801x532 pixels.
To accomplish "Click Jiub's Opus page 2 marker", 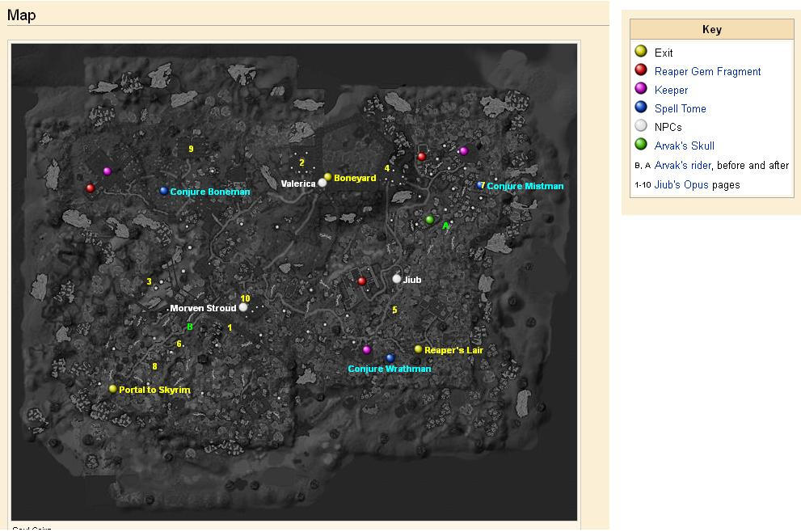I will pyautogui.click(x=301, y=163).
